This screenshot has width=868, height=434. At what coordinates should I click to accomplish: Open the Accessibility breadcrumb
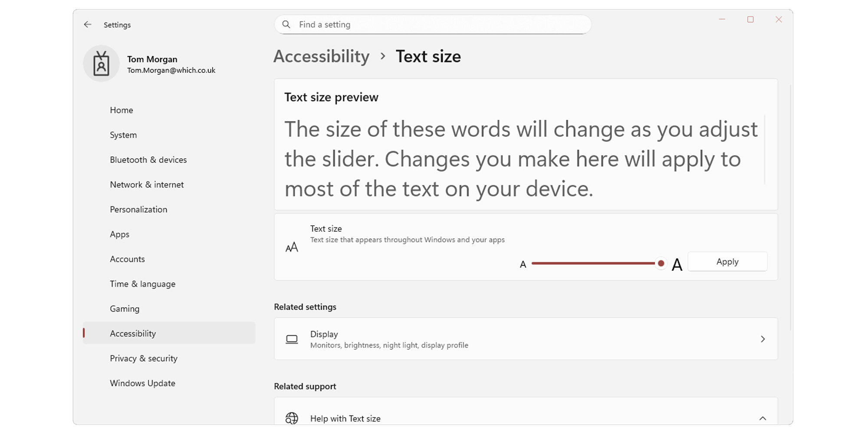tap(321, 56)
